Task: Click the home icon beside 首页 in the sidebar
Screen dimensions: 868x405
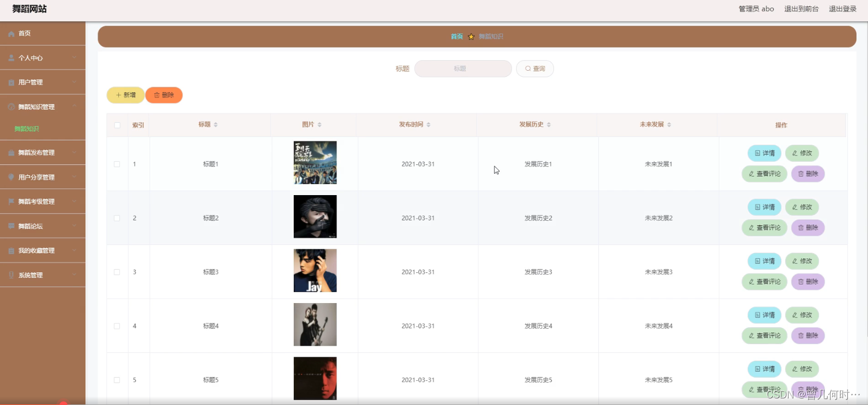Action: [x=11, y=34]
